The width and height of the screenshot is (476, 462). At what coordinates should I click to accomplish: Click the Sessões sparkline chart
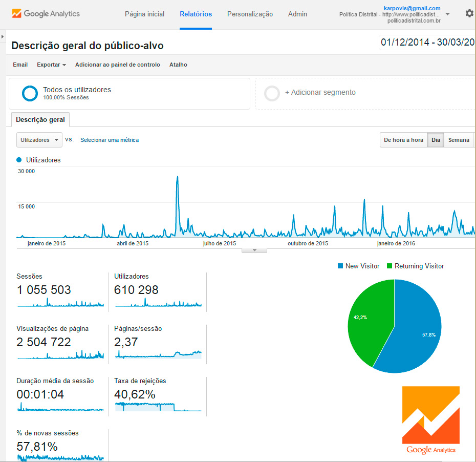click(60, 303)
